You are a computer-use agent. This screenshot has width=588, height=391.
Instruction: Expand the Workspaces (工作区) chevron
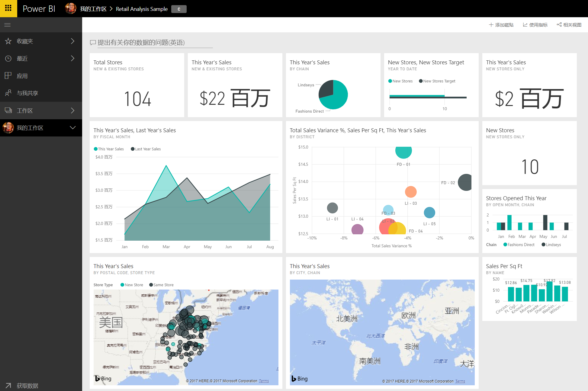coord(72,111)
